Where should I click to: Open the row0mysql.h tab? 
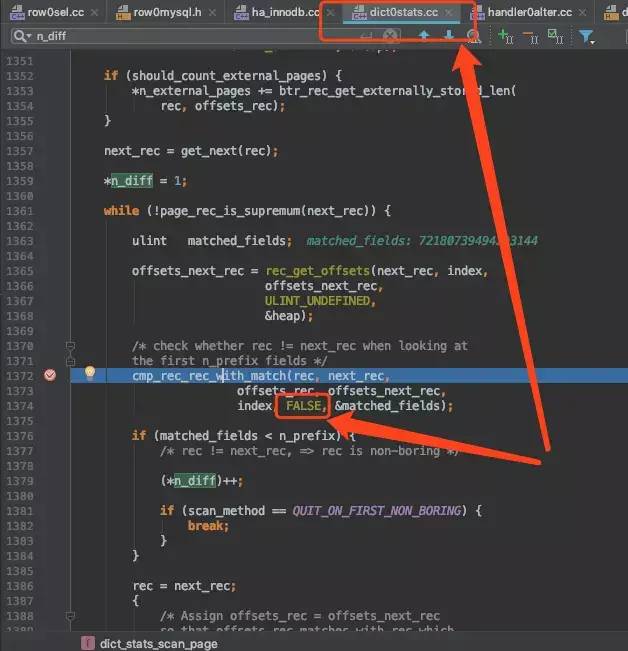[167, 12]
